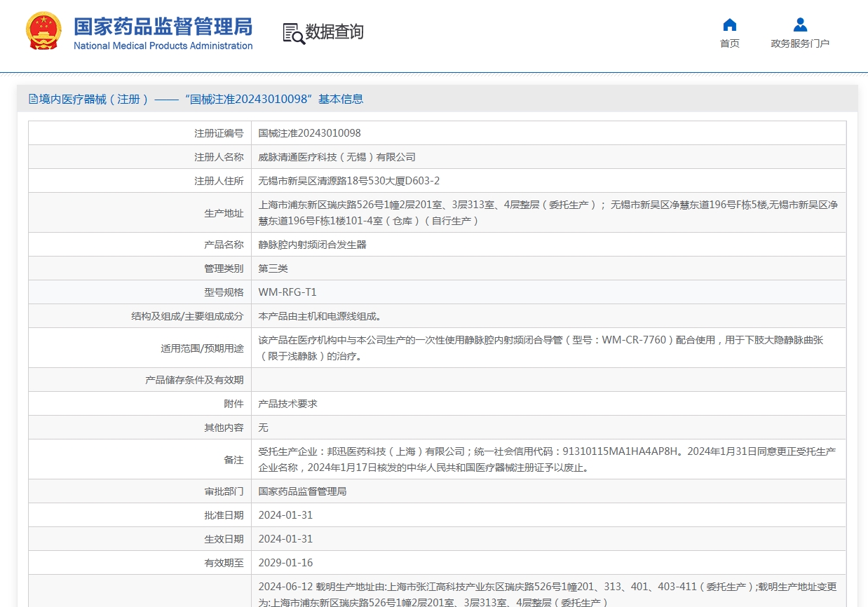This screenshot has width=868, height=607.
Task: Click the 注册证编号 label
Action: click(219, 133)
